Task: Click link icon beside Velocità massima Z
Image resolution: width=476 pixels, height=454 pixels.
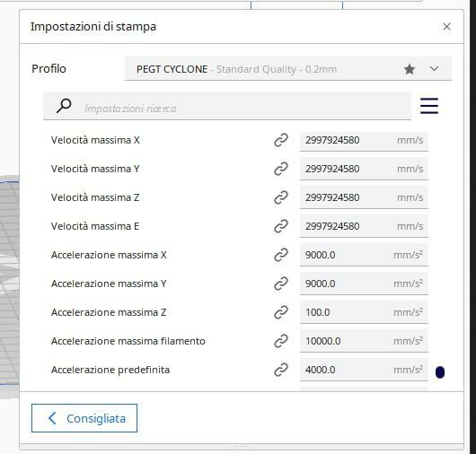Action: tap(281, 197)
